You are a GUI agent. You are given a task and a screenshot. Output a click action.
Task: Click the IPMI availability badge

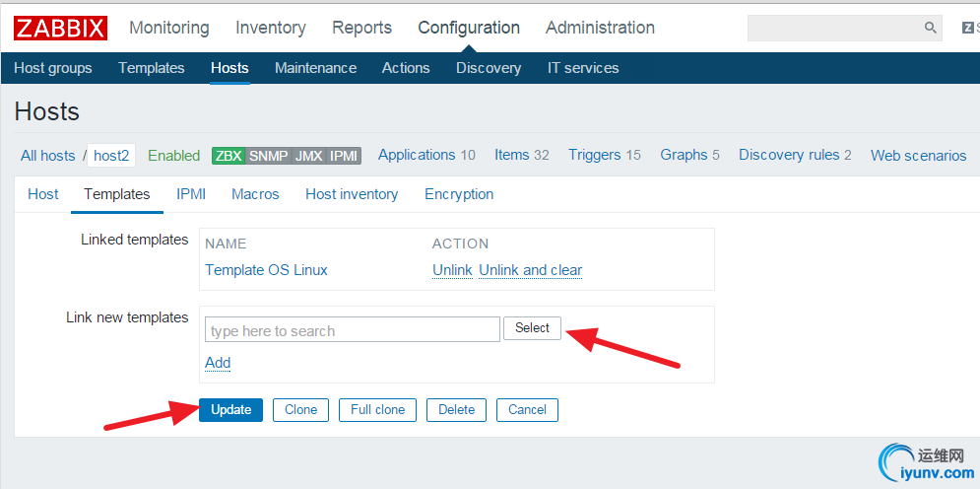[344, 156]
